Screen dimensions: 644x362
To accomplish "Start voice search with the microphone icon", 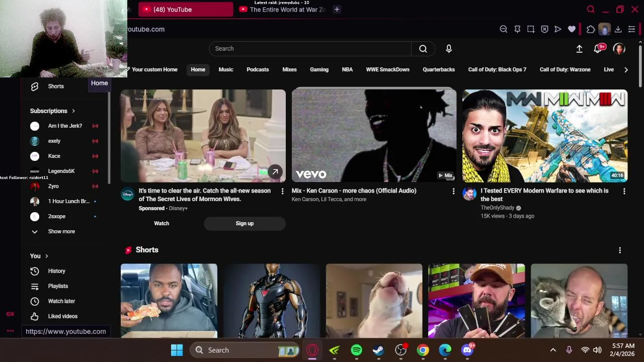I will click(449, 49).
